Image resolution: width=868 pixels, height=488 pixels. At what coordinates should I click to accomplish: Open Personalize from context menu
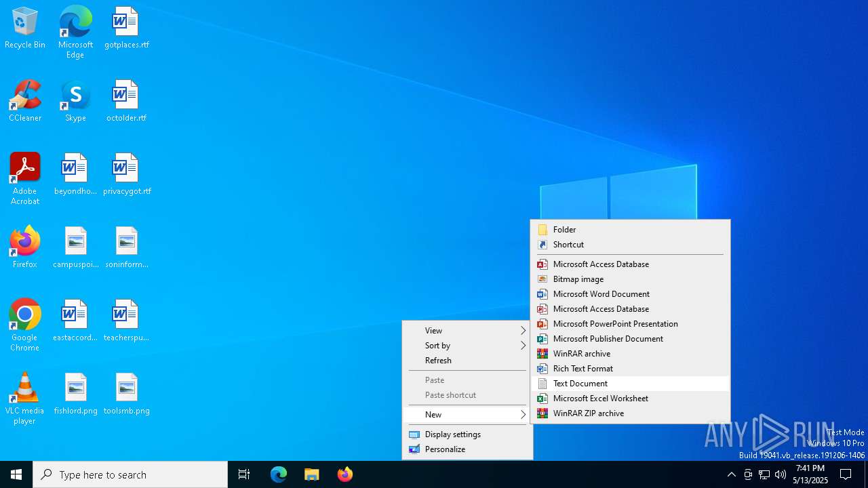coord(467,449)
